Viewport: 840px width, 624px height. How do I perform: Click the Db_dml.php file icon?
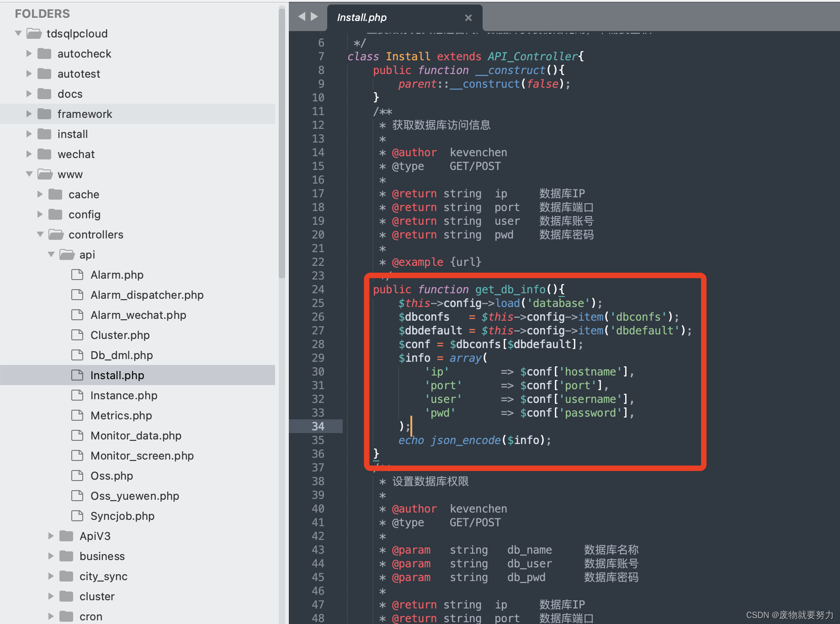click(77, 355)
